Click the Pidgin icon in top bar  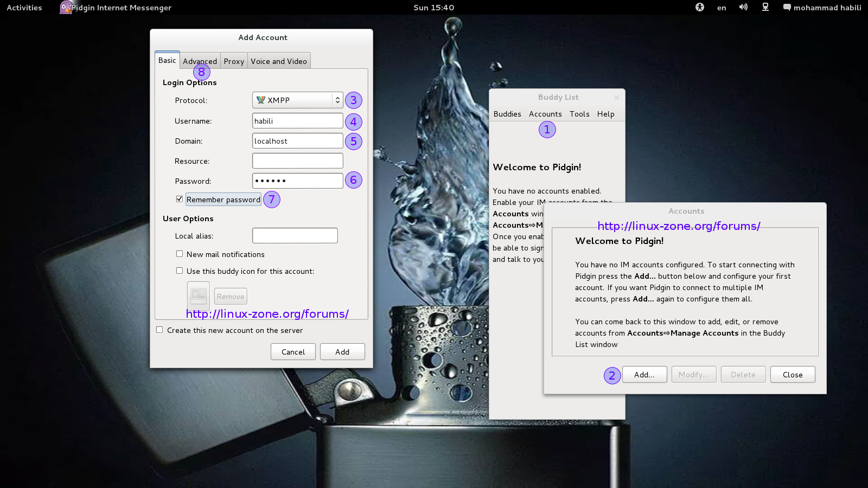[x=66, y=8]
